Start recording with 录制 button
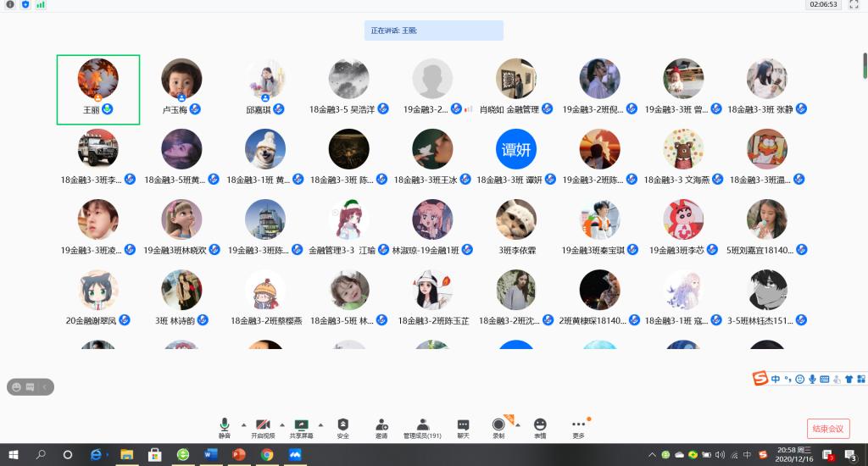868x466 pixels. [x=498, y=427]
